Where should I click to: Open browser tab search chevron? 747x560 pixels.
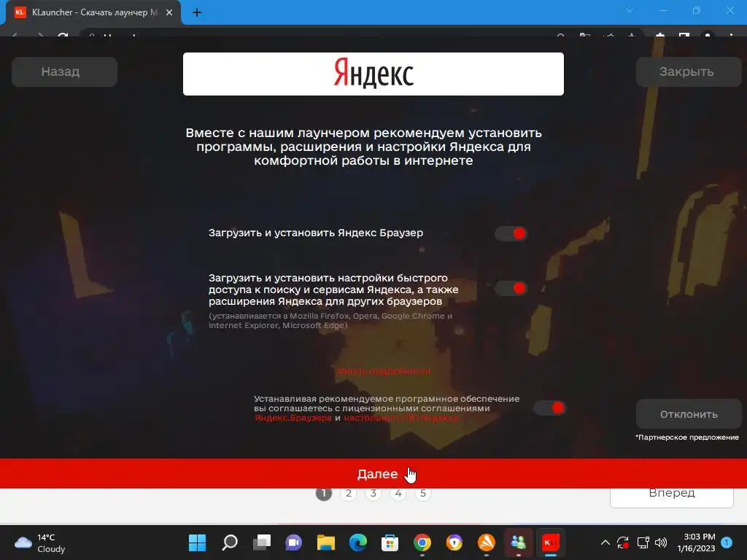coord(629,10)
